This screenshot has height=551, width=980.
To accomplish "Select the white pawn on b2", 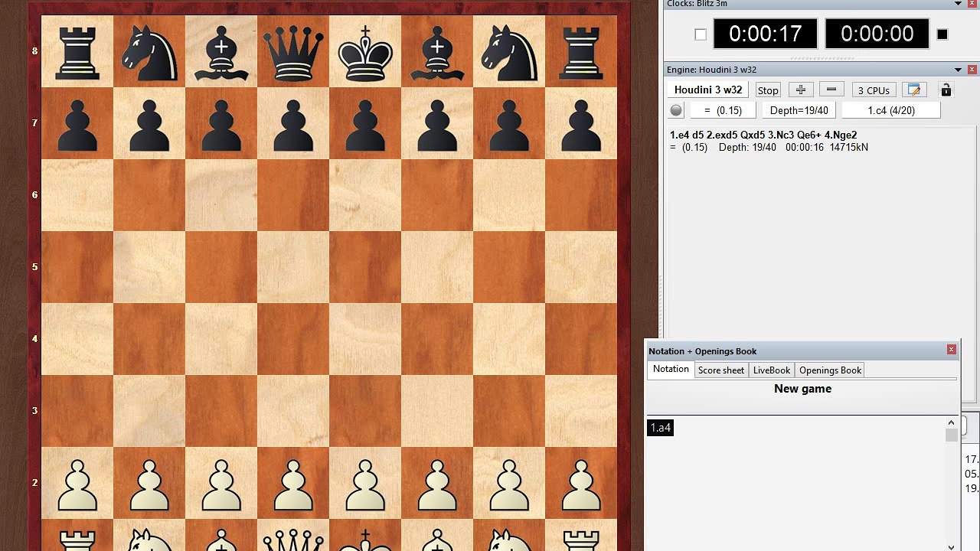I will [x=149, y=484].
